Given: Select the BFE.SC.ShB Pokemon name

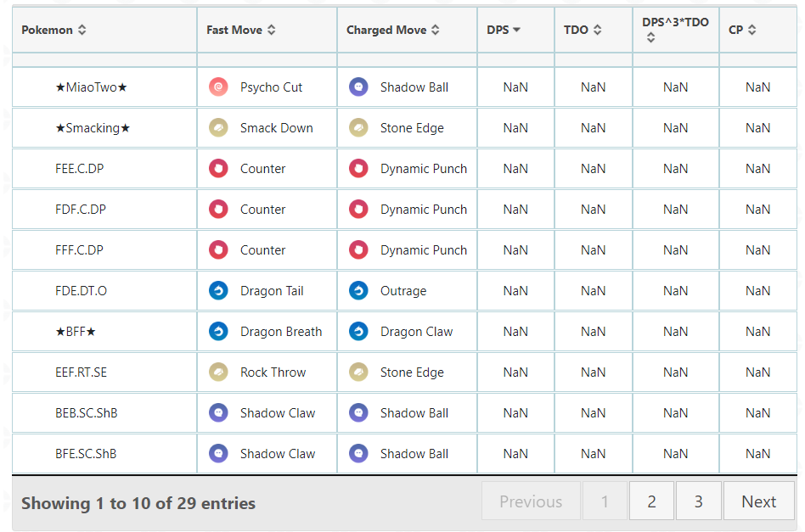Looking at the screenshot, I should pos(86,453).
